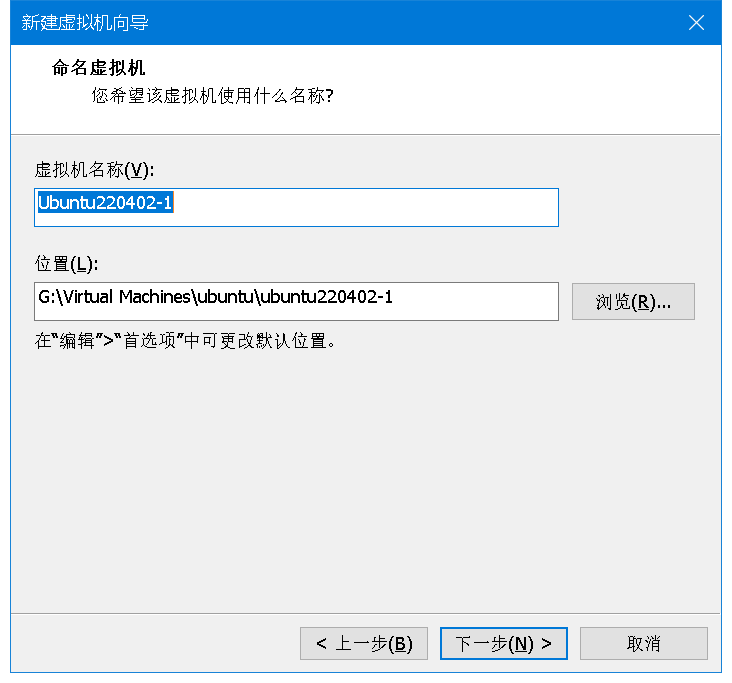This screenshot has width=732, height=683.
Task: Click the 编辑 > 首选项 default location hint
Action: [x=184, y=341]
